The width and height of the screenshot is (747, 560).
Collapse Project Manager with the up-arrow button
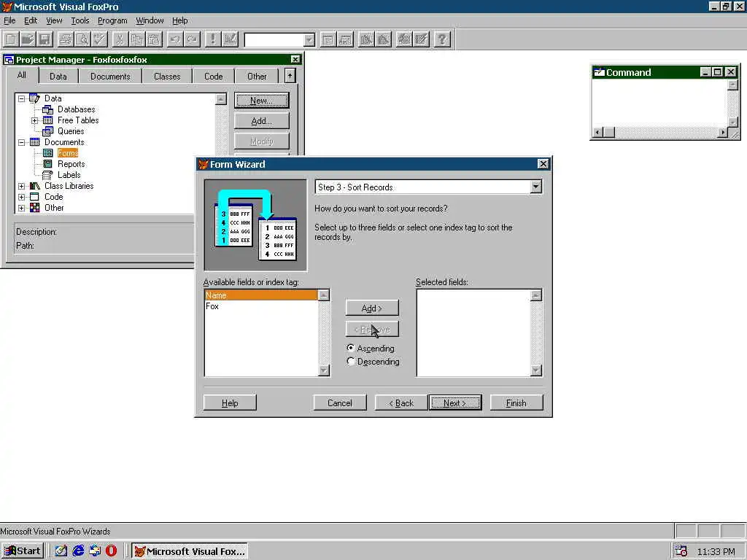tap(290, 76)
